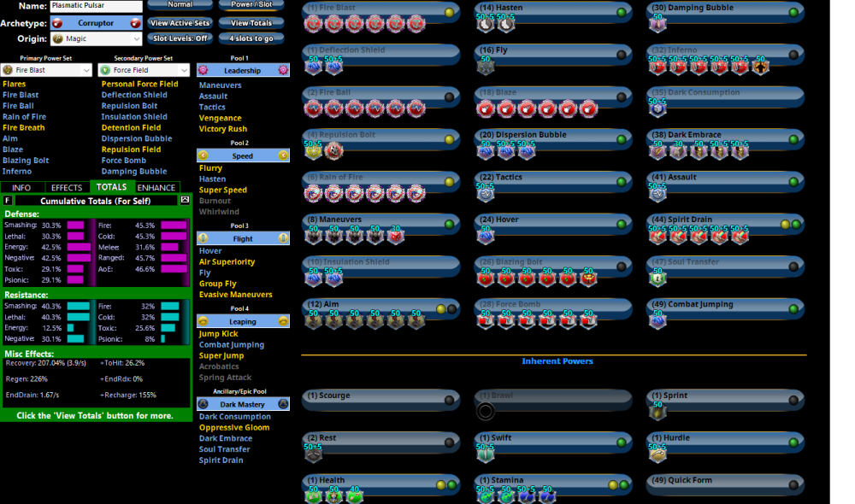Click the small F button beside Cumulative Totals
The height and width of the screenshot is (504, 855).
[x=8, y=200]
